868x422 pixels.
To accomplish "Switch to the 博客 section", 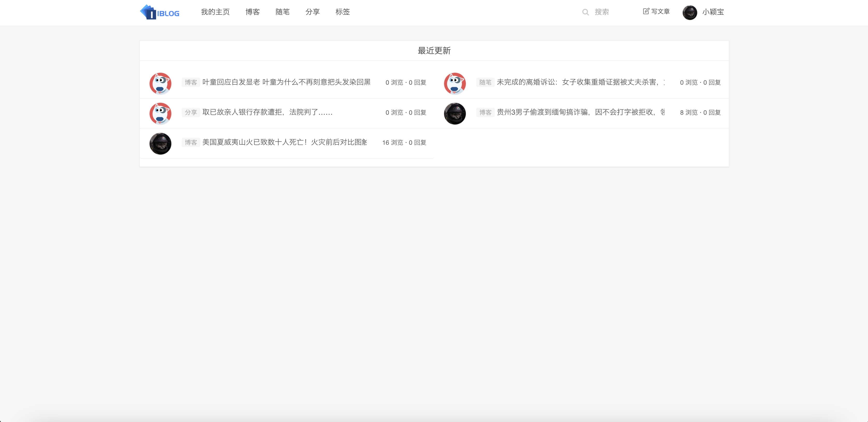I will click(252, 12).
